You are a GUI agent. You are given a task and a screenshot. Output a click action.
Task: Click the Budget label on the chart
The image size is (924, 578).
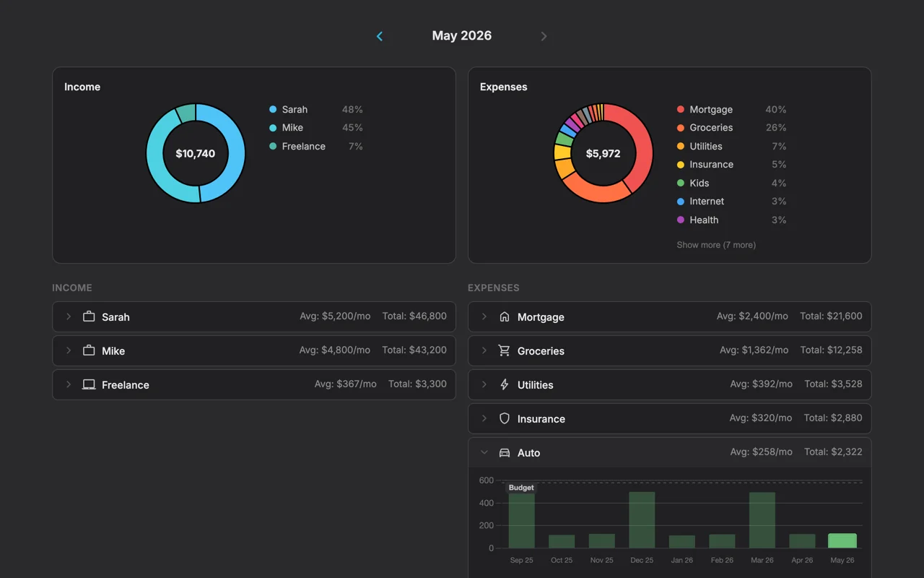point(521,488)
